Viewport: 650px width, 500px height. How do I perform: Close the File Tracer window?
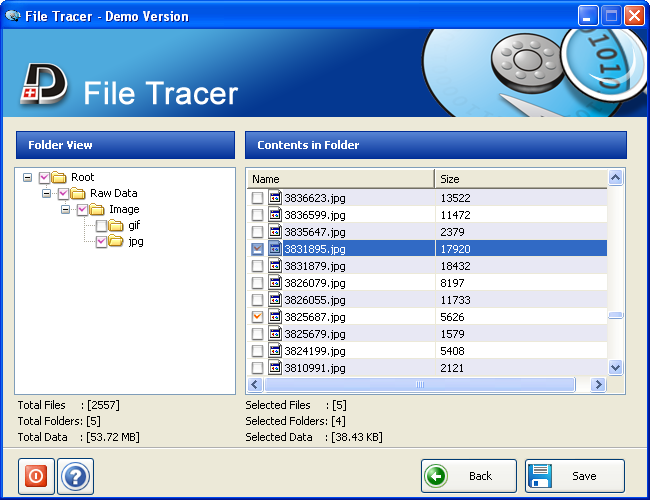click(x=634, y=16)
